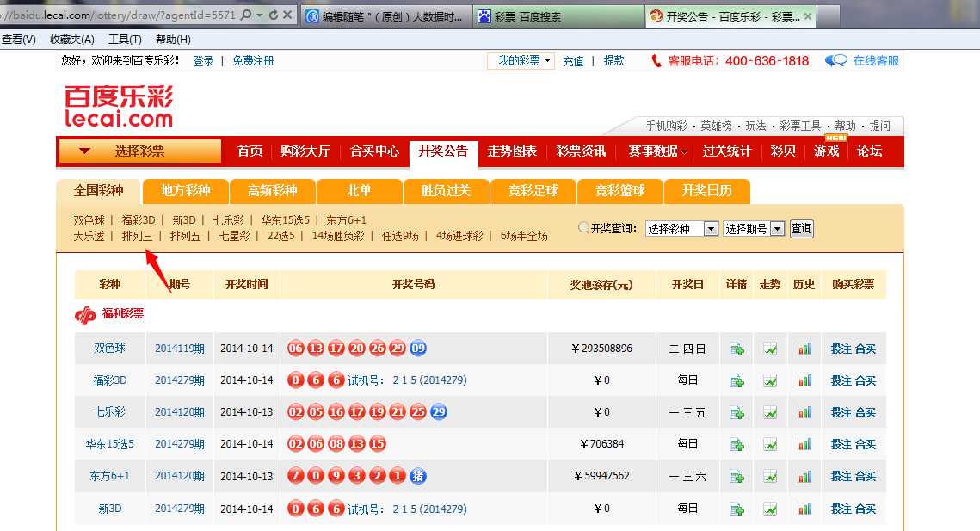Screen dimensions: 980x531
Task: Open trend chart icon for 双色球 row
Action: click(x=770, y=349)
